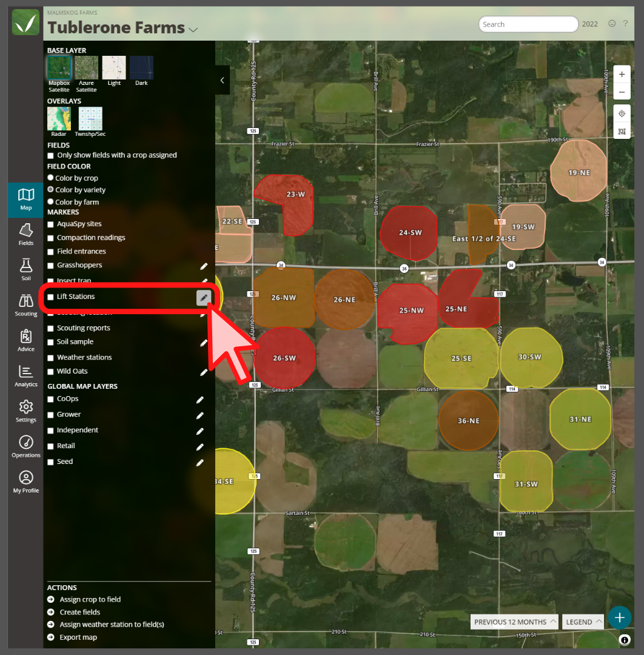
Task: Open the Settings section in sidebar
Action: 25,411
